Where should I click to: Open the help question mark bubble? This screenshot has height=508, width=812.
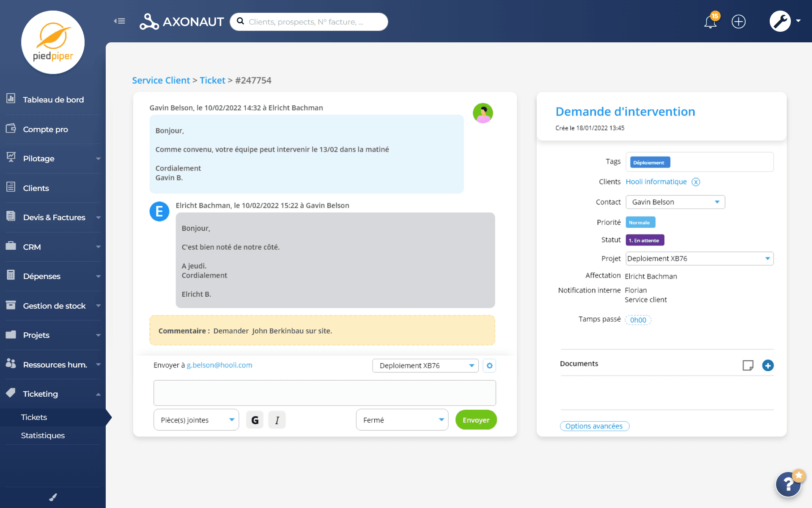788,484
